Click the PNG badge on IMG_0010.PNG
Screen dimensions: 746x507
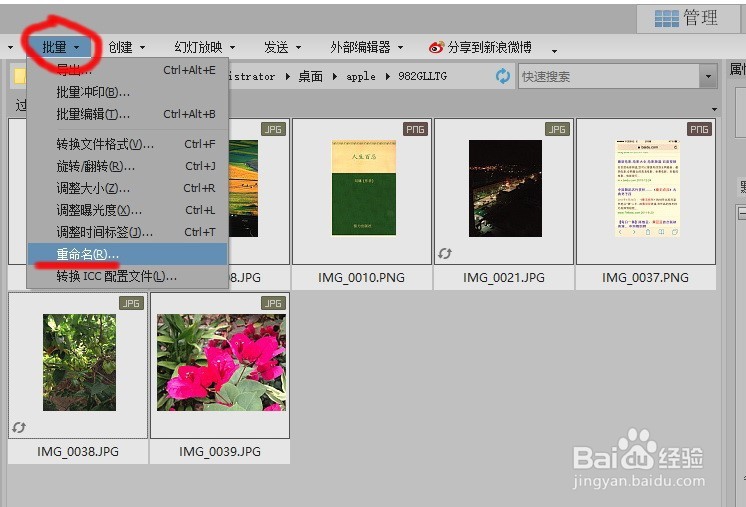(415, 129)
